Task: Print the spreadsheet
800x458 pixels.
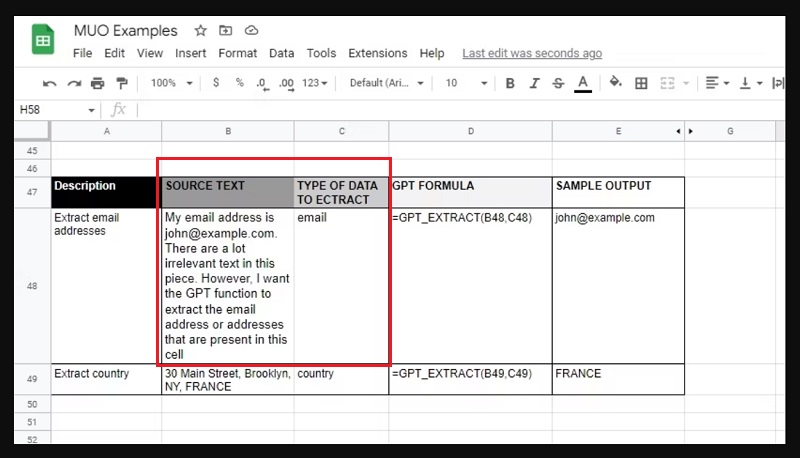Action: coord(97,83)
